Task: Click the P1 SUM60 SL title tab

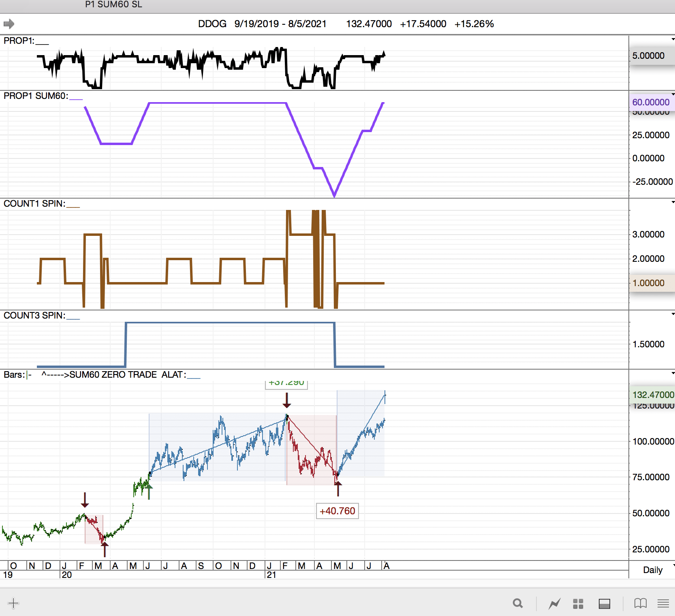Action: tap(113, 5)
